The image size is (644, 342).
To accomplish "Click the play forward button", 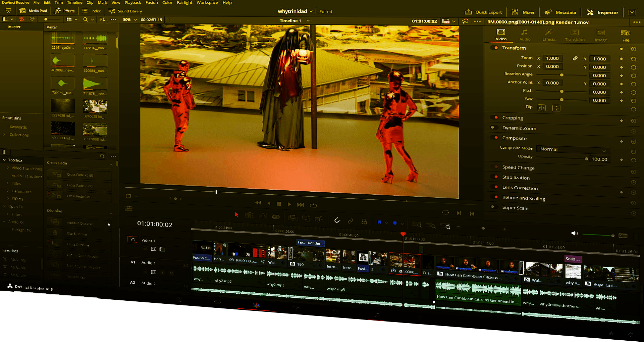I will coord(289,204).
